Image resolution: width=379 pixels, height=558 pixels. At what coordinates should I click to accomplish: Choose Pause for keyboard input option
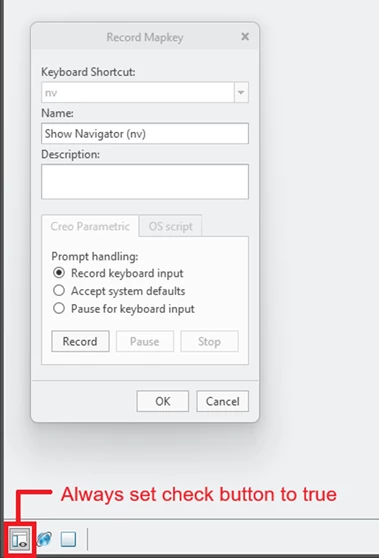(59, 308)
